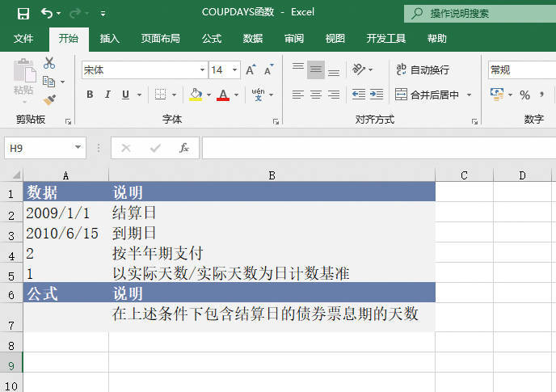Click the Undo arrow icon
The height and width of the screenshot is (392, 556).
click(x=47, y=14)
